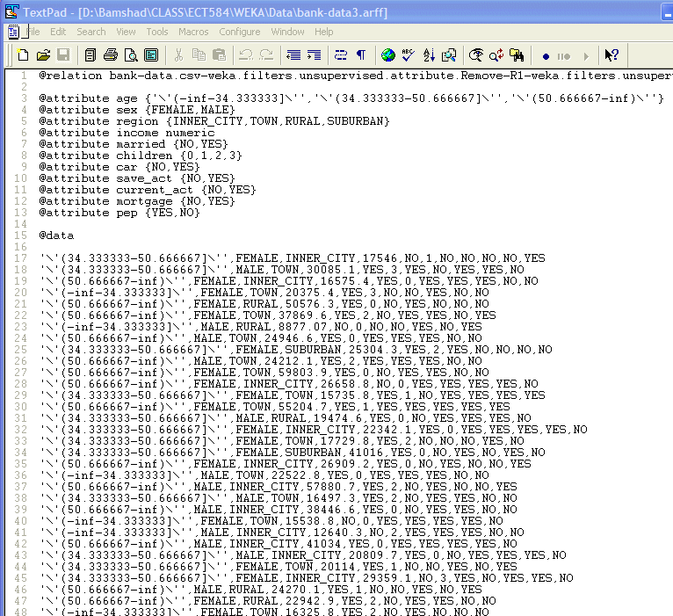Image resolution: width=673 pixels, height=616 pixels.
Task: Sort lines with the A-Z icon
Action: pos(429,55)
